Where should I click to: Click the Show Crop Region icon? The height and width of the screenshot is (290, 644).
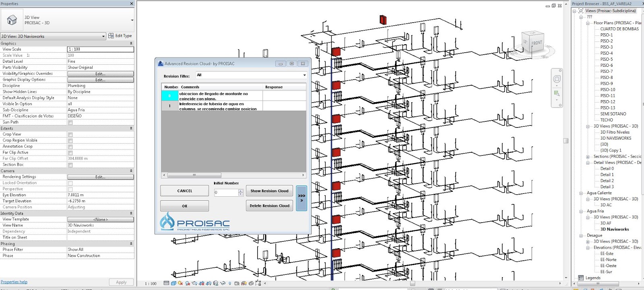[x=208, y=283]
